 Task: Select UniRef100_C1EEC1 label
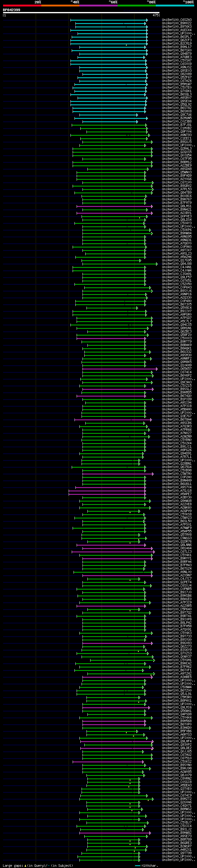177,139
